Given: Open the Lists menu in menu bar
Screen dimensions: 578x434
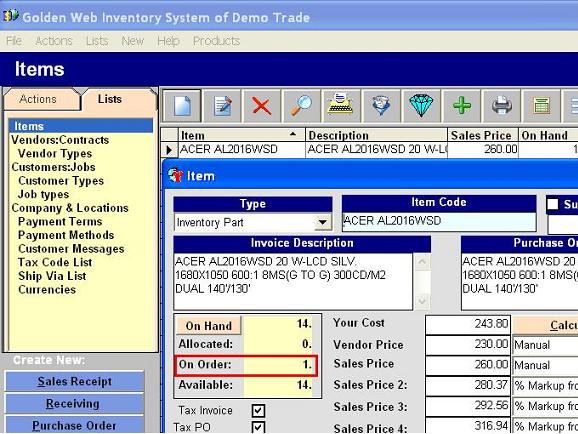Looking at the screenshot, I should [x=97, y=41].
